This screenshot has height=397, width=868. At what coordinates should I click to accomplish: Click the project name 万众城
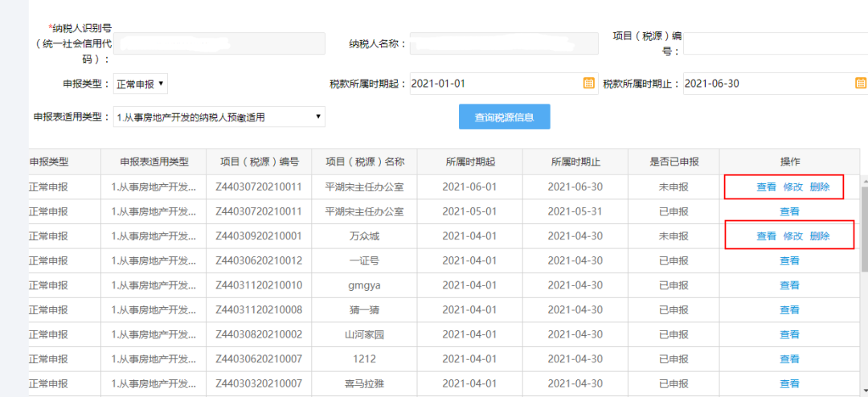[x=364, y=236]
